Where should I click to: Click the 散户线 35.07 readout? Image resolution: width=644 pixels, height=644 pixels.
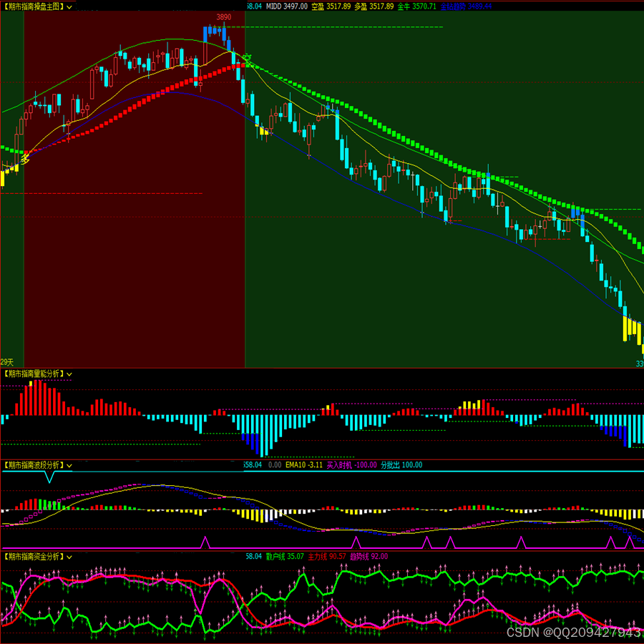click(285, 557)
